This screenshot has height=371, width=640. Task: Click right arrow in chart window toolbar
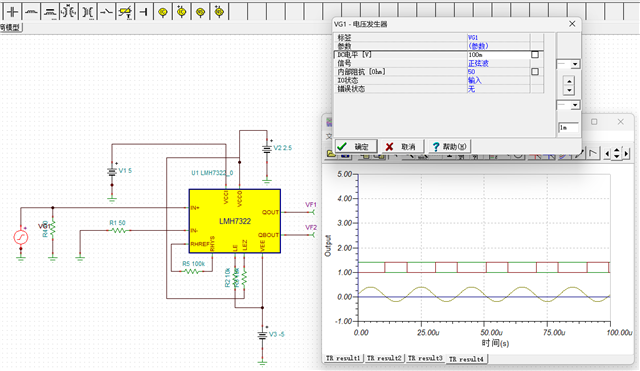[626, 153]
